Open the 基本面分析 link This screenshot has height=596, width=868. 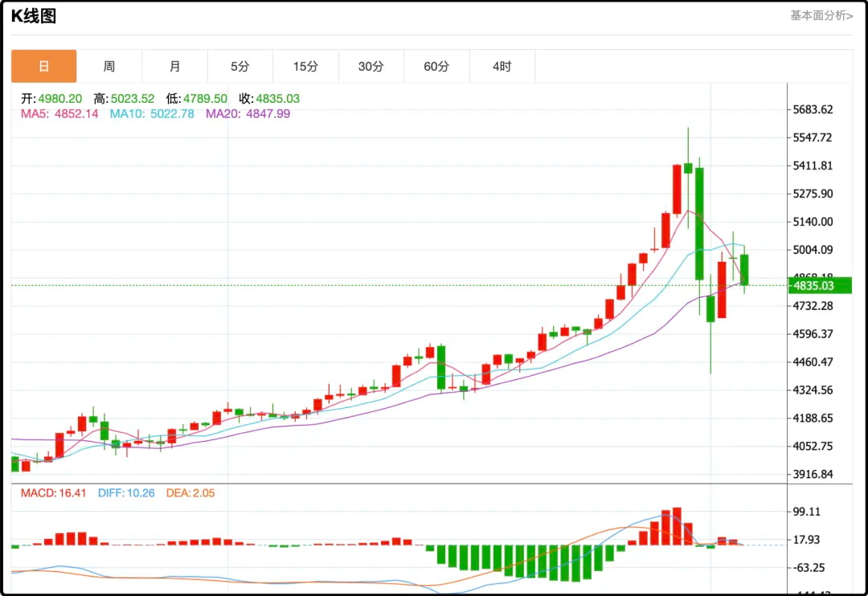pyautogui.click(x=821, y=15)
